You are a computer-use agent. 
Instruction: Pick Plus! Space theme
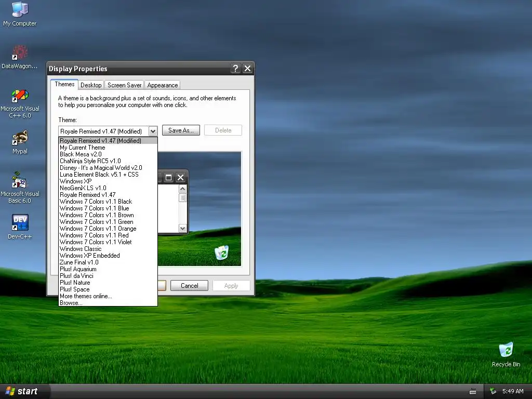(108, 289)
